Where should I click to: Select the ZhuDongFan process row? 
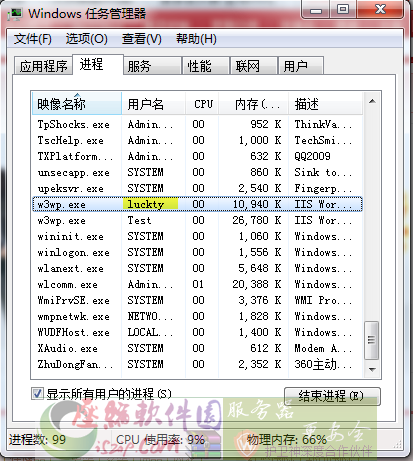point(197,364)
